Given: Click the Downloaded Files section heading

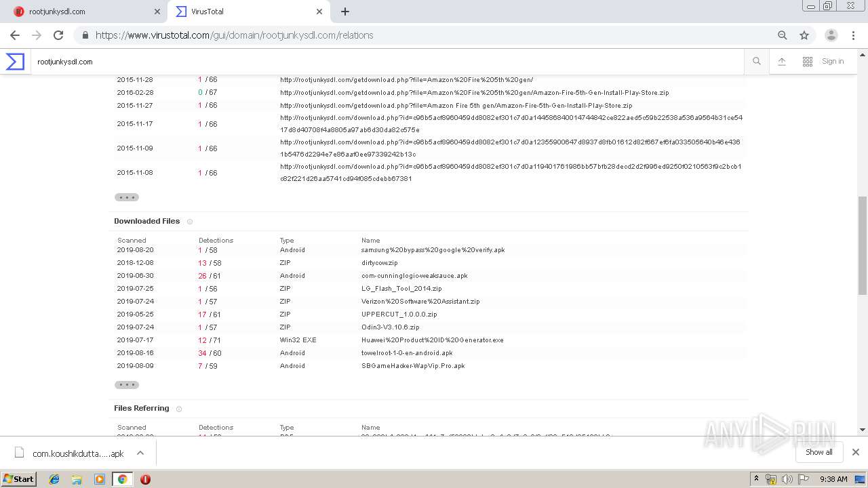Looking at the screenshot, I should (147, 221).
